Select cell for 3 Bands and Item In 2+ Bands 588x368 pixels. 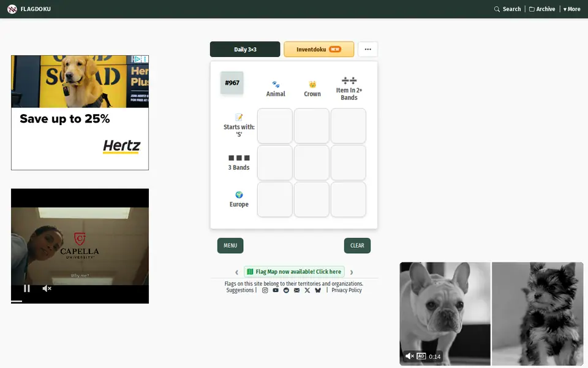pos(349,163)
